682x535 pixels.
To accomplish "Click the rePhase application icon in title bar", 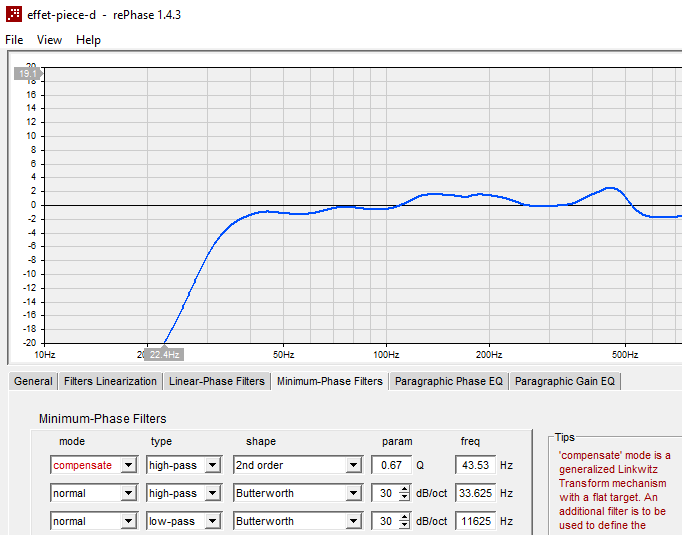I will [13, 14].
